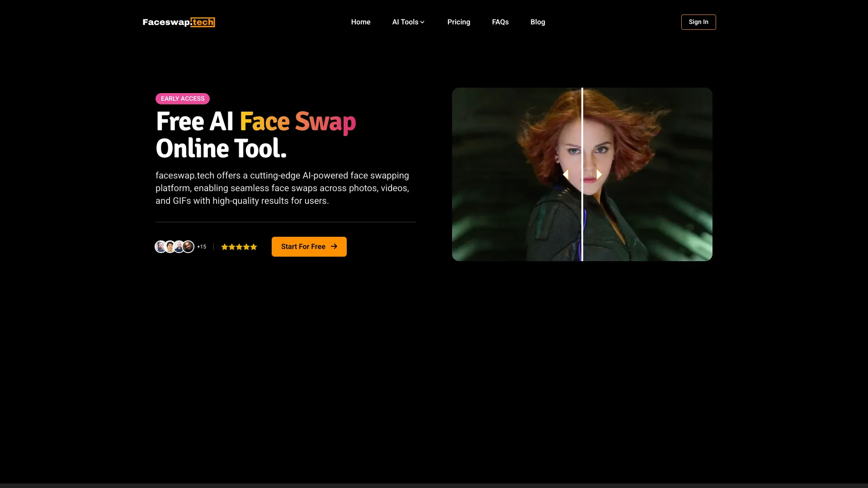868x488 pixels.
Task: Click the right arrow navigation icon
Action: [x=598, y=174]
